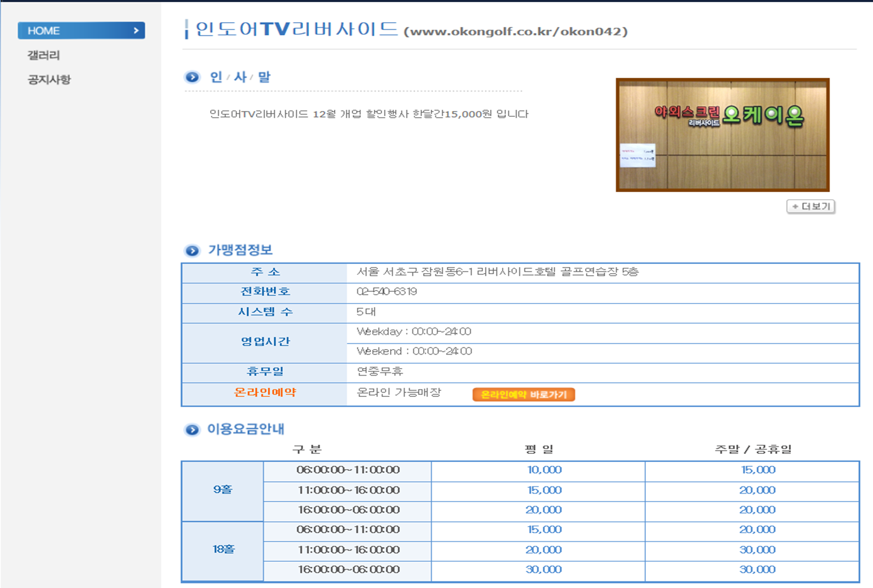This screenshot has width=873, height=588.
Task: Click the 18홀 row header cell
Action: coord(223,549)
